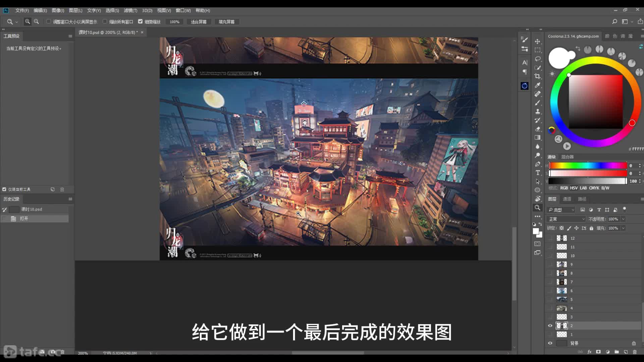Show layer 12 via its visibility box
This screenshot has width=644, height=362.
pyautogui.click(x=550, y=238)
